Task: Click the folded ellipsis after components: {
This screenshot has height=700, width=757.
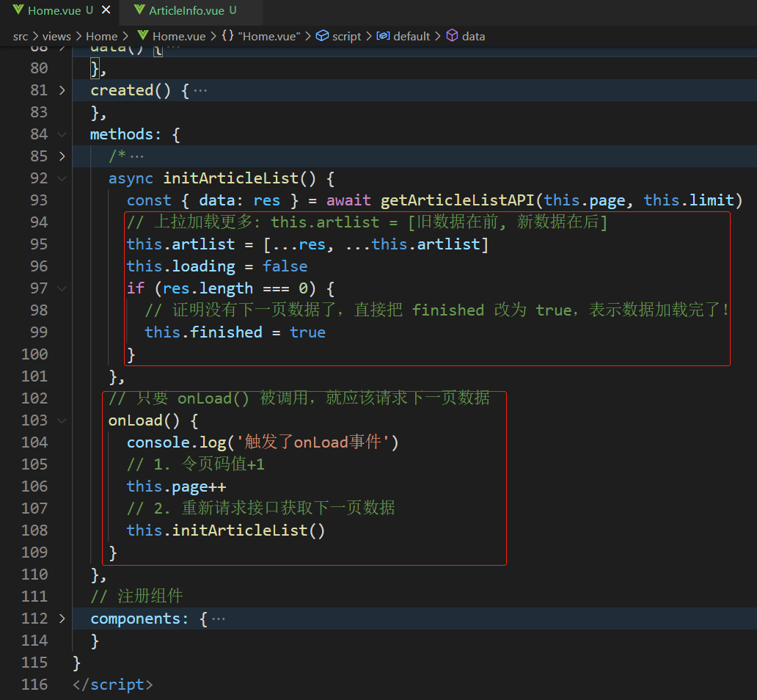Action: tap(218, 619)
